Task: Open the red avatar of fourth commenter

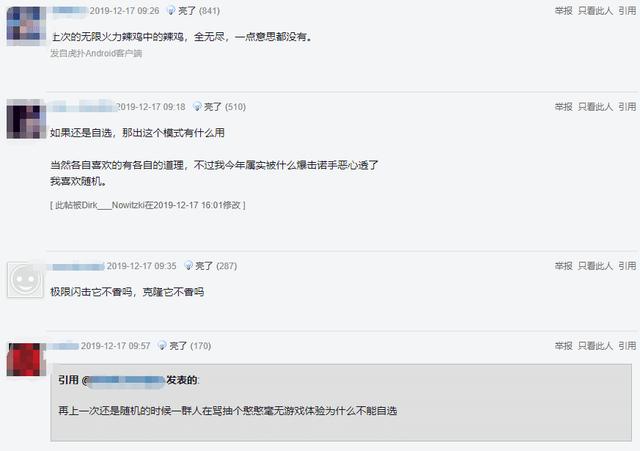Action: point(25,359)
